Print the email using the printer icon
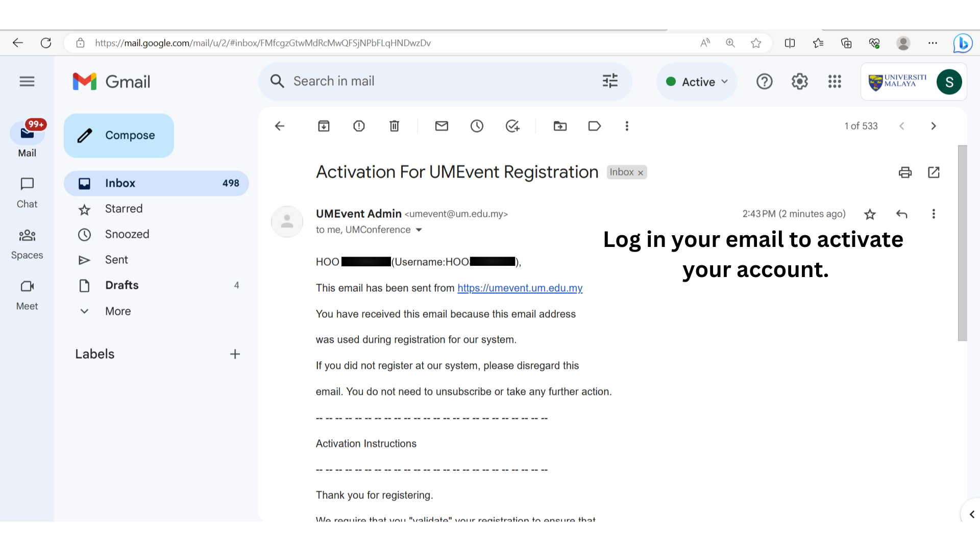The height and width of the screenshot is (551, 980). point(905,172)
